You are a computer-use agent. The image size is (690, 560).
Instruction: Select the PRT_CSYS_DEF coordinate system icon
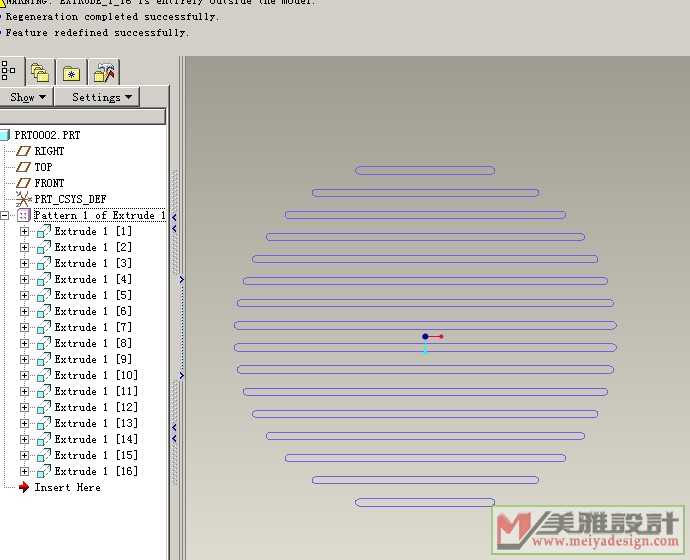(24, 199)
